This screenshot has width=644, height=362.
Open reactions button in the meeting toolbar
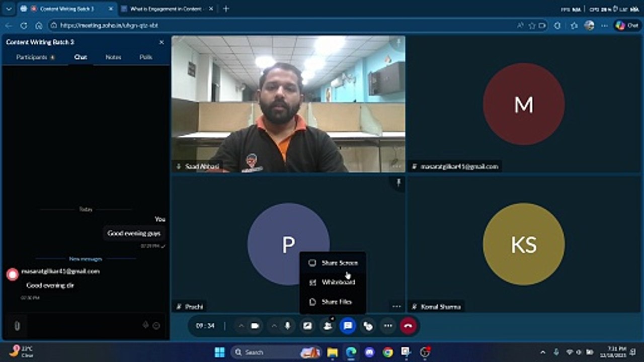coord(368,326)
